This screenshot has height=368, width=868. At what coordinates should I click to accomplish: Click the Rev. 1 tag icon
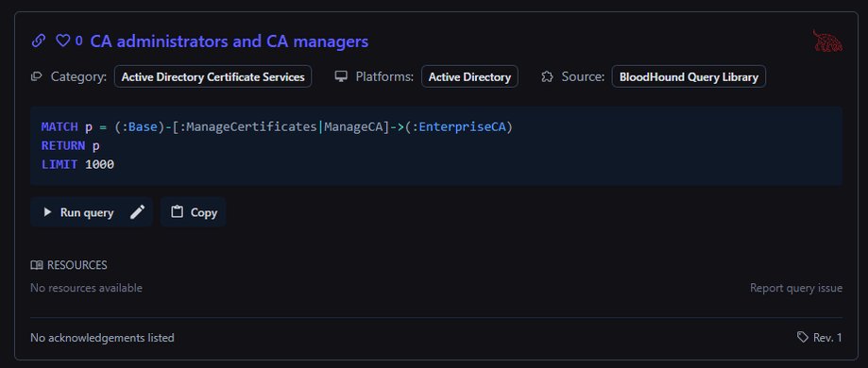[802, 337]
